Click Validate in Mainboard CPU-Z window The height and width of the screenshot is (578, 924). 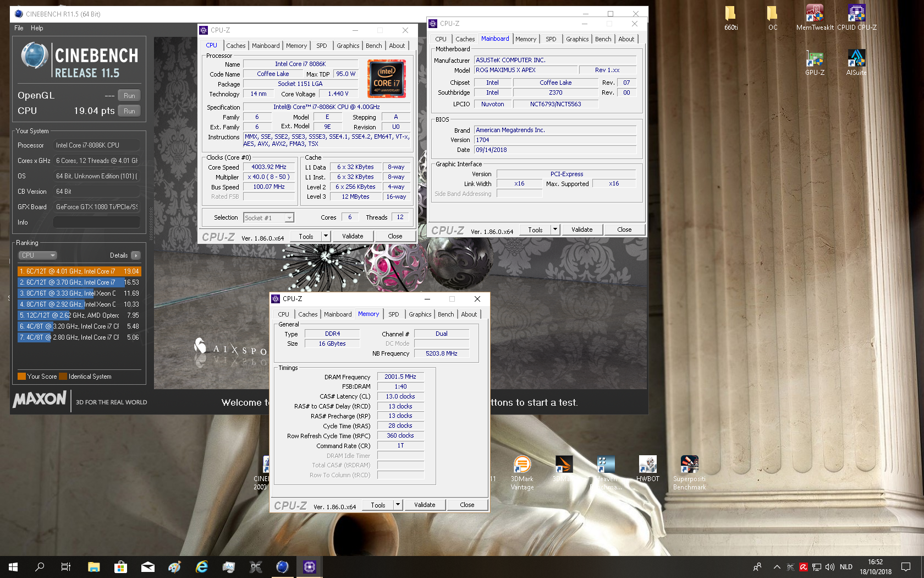pyautogui.click(x=582, y=230)
